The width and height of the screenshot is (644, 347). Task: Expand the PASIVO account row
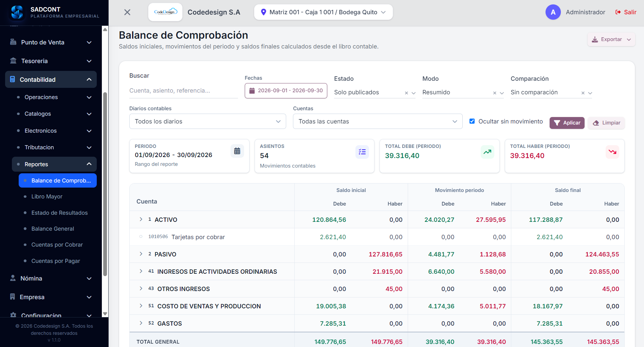[x=141, y=254]
